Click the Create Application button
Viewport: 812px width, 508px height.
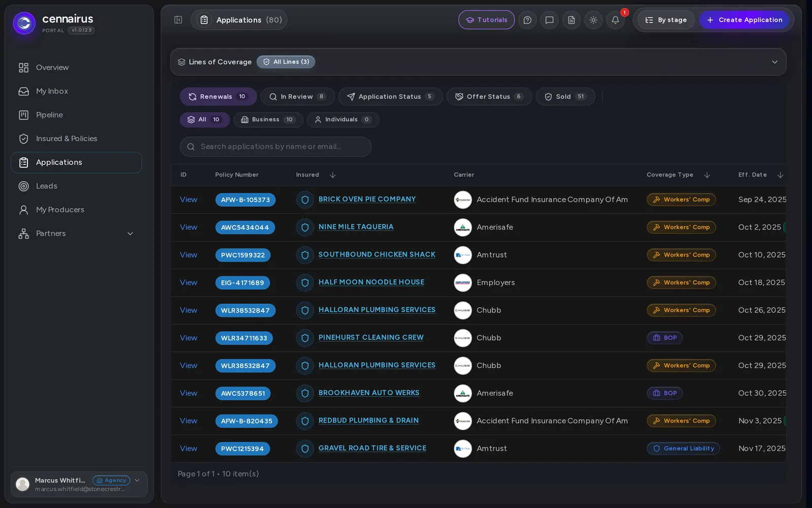click(x=744, y=20)
